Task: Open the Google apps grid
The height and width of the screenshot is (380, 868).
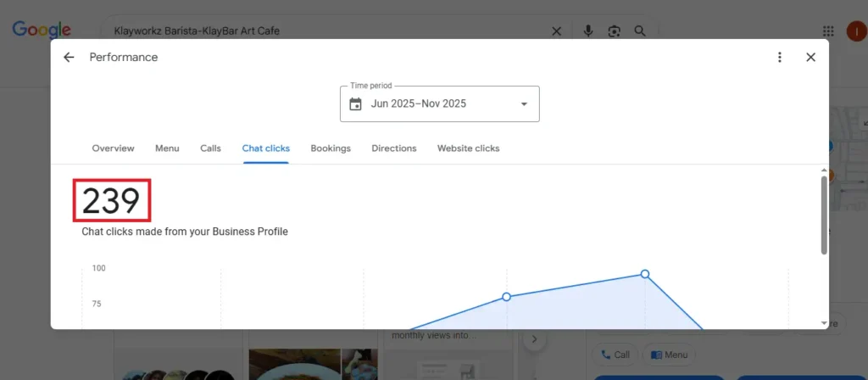Action: pos(828,31)
